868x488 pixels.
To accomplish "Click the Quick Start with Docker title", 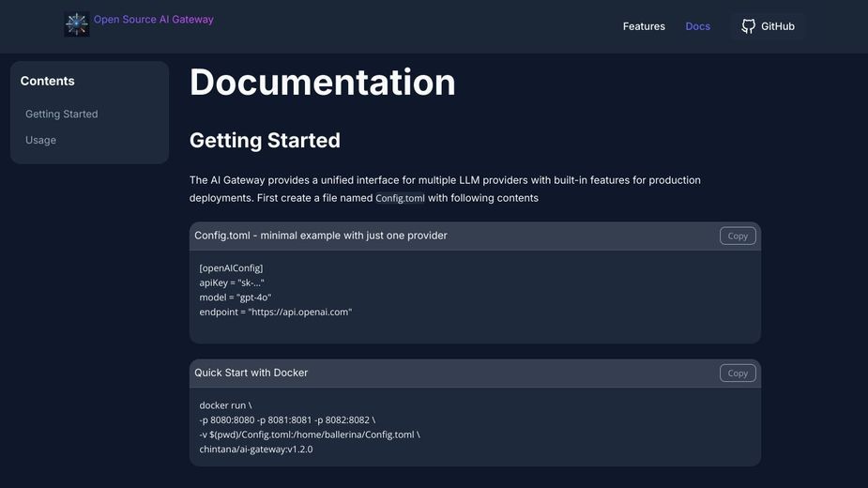I will [251, 373].
